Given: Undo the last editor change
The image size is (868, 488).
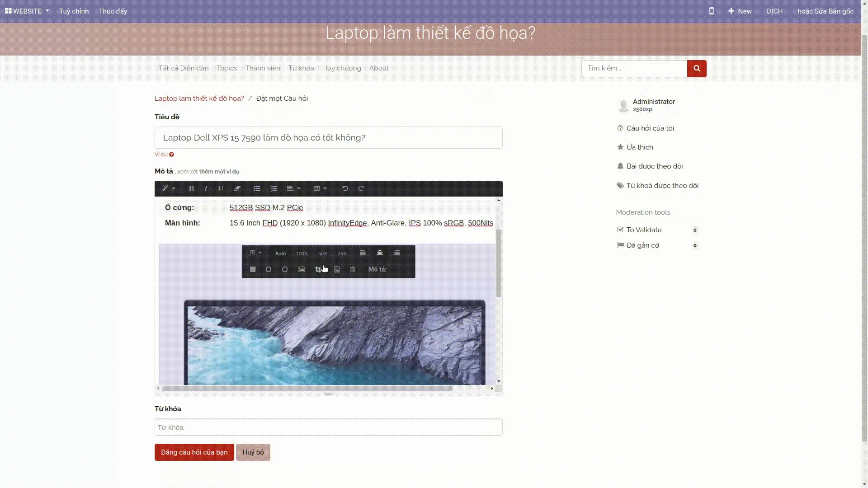Looking at the screenshot, I should [x=345, y=188].
